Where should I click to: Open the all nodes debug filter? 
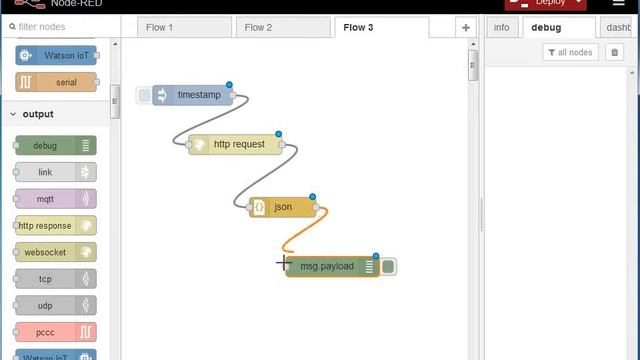point(570,52)
